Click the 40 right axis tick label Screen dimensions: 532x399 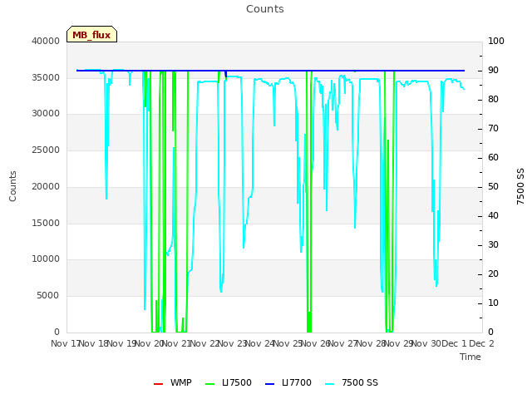tap(493, 216)
